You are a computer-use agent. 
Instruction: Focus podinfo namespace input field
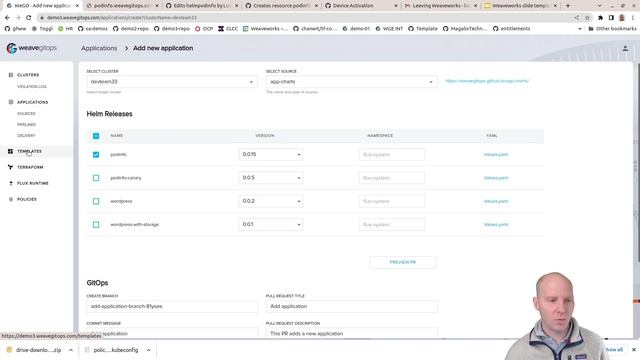coord(392,155)
